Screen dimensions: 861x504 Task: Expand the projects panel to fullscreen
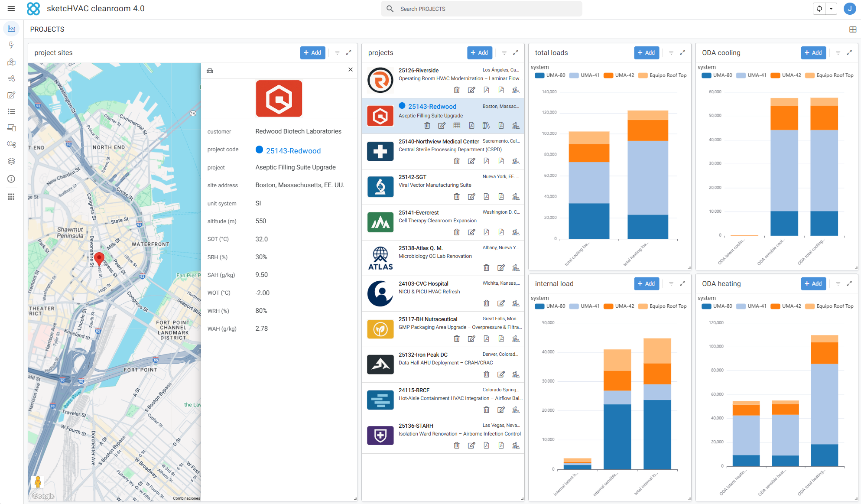point(516,53)
